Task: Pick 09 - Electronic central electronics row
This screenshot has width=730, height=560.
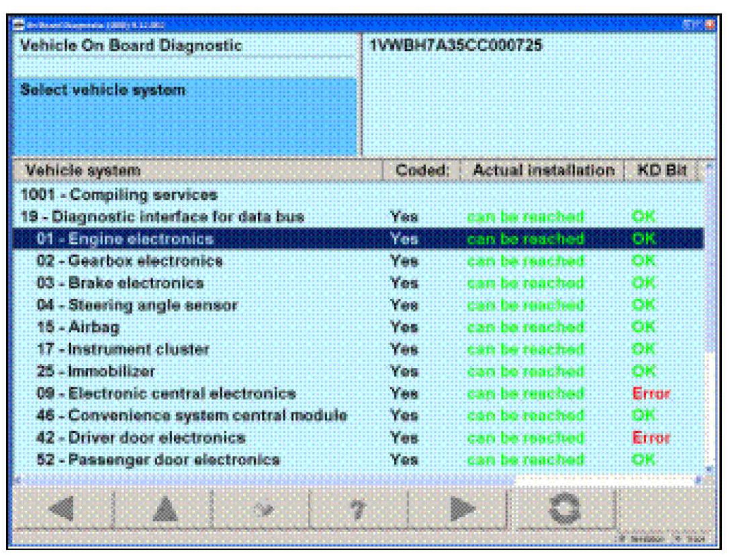Action: [167, 393]
